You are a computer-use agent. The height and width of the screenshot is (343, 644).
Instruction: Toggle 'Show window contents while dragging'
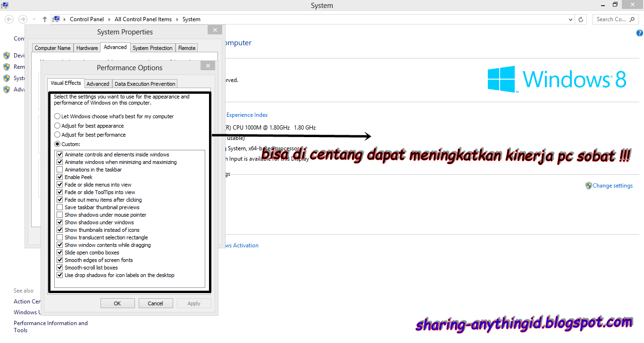point(59,245)
